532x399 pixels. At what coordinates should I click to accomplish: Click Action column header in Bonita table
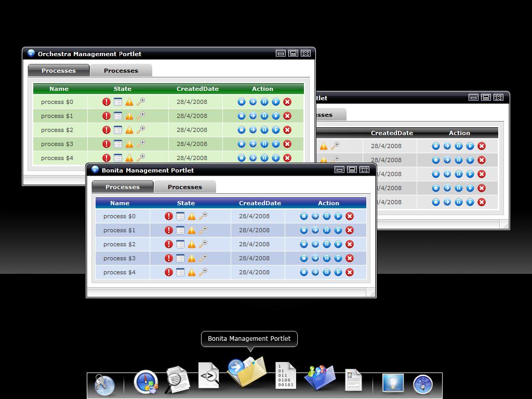coord(328,203)
